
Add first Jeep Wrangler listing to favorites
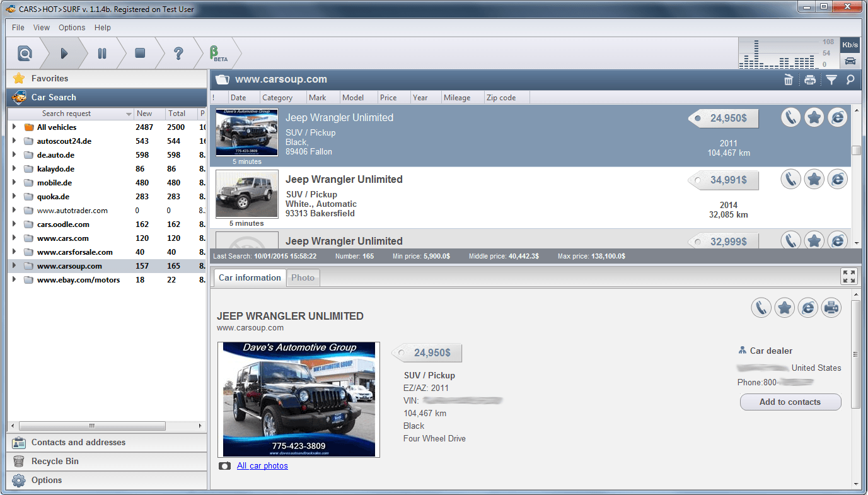(814, 118)
